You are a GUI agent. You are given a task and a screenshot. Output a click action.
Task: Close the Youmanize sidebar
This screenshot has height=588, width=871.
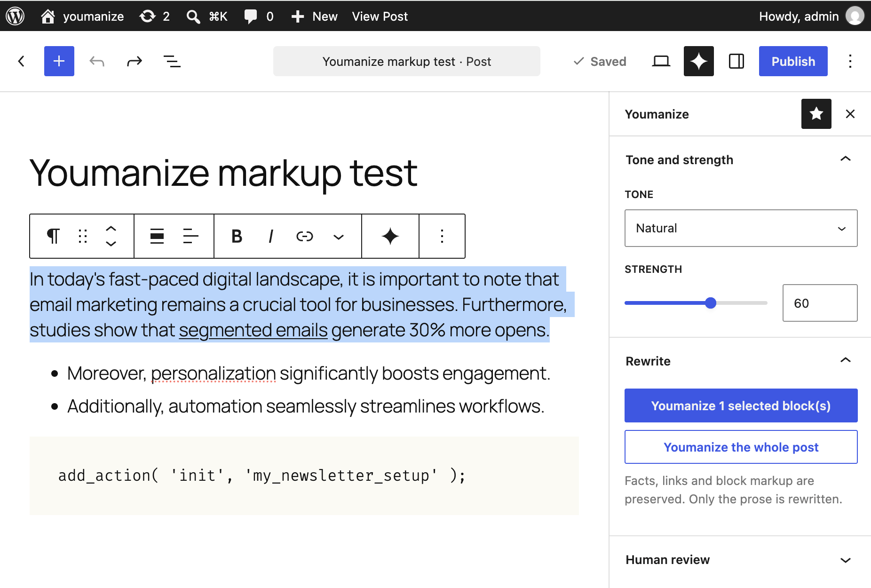point(850,114)
